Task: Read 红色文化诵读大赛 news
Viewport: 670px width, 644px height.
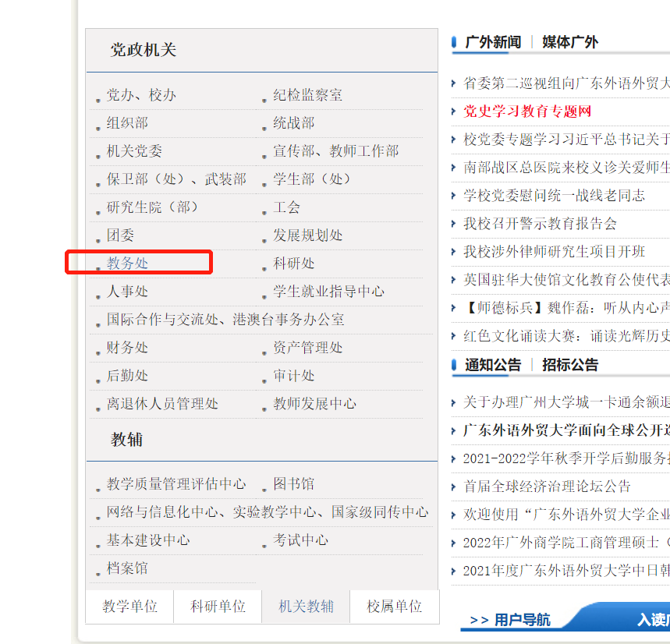Action: coord(566,336)
